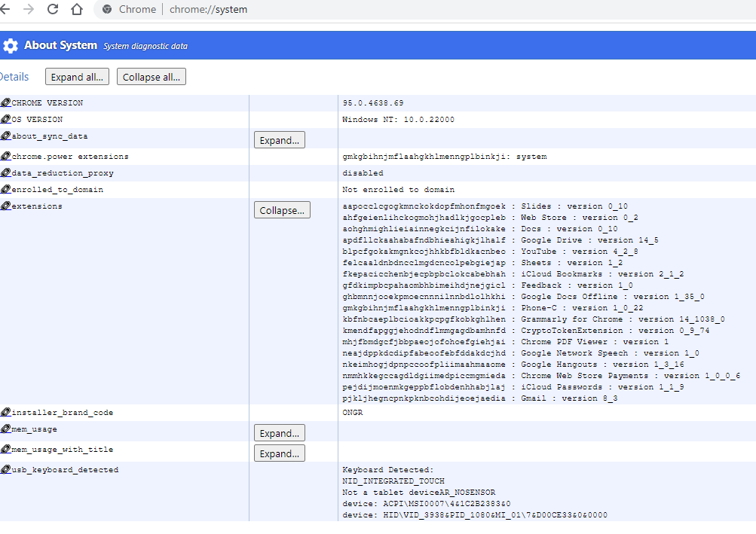Click anchor icon beside mem_usage
The height and width of the screenshot is (534, 756).
[x=6, y=429]
